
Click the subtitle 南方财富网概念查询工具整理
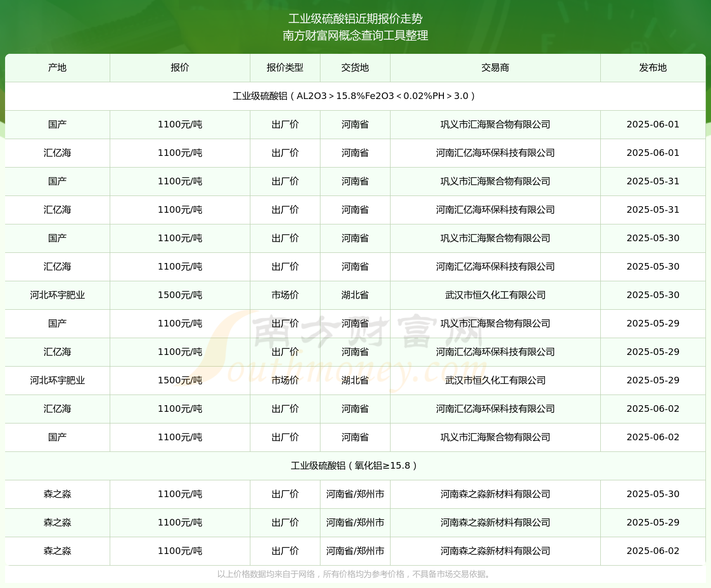(355, 36)
